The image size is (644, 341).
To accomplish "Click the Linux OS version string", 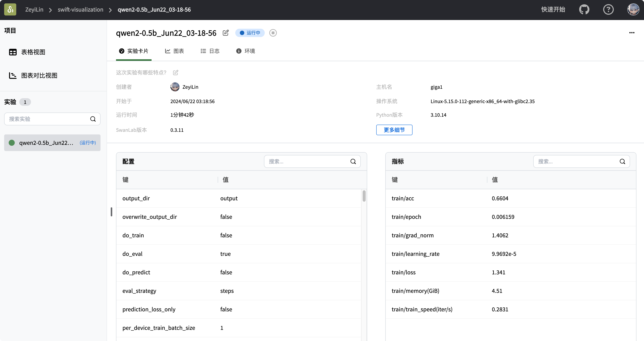I will click(x=482, y=101).
